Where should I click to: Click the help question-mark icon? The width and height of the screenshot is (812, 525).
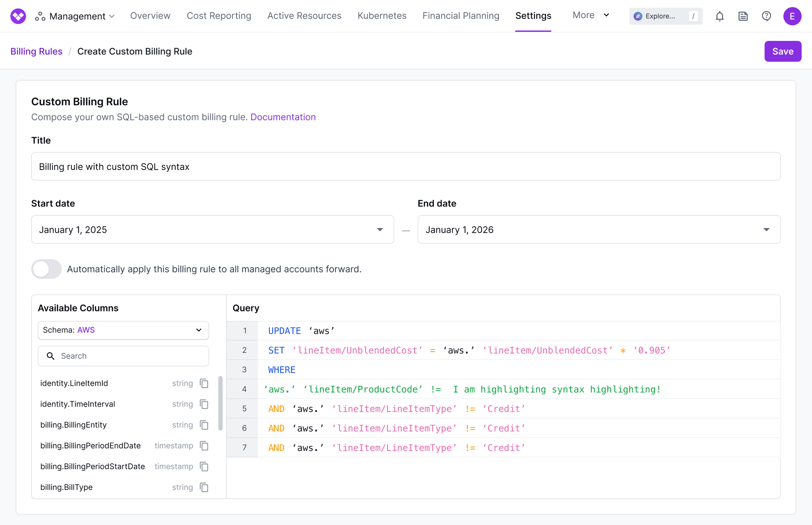point(767,16)
